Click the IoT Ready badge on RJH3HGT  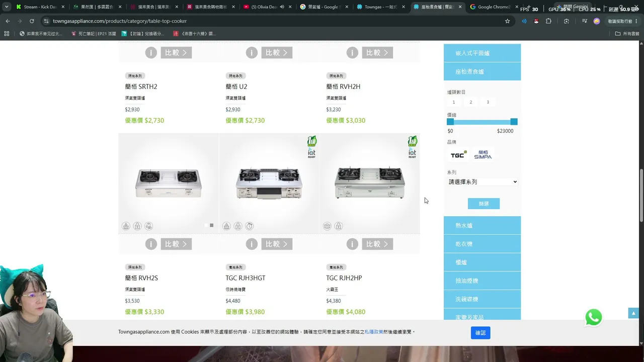point(312,153)
